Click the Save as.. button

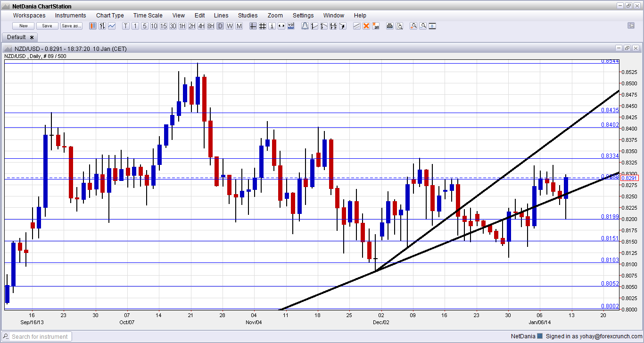pyautogui.click(x=71, y=26)
